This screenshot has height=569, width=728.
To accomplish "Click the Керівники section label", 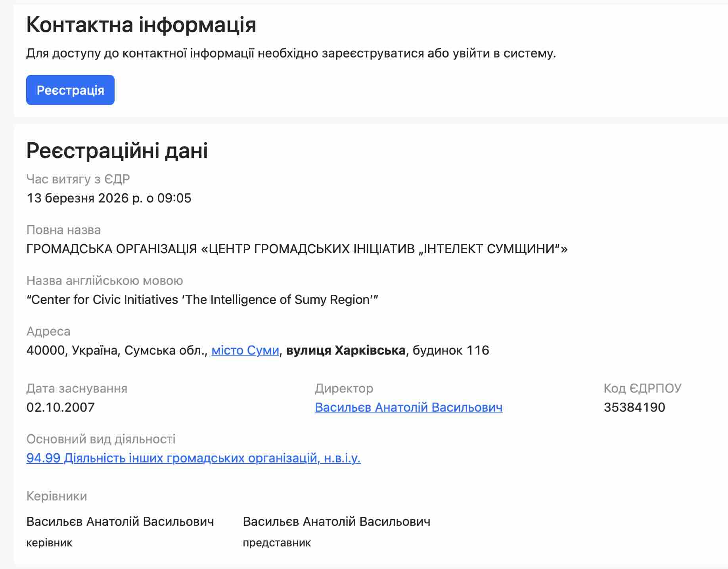I will [x=57, y=496].
